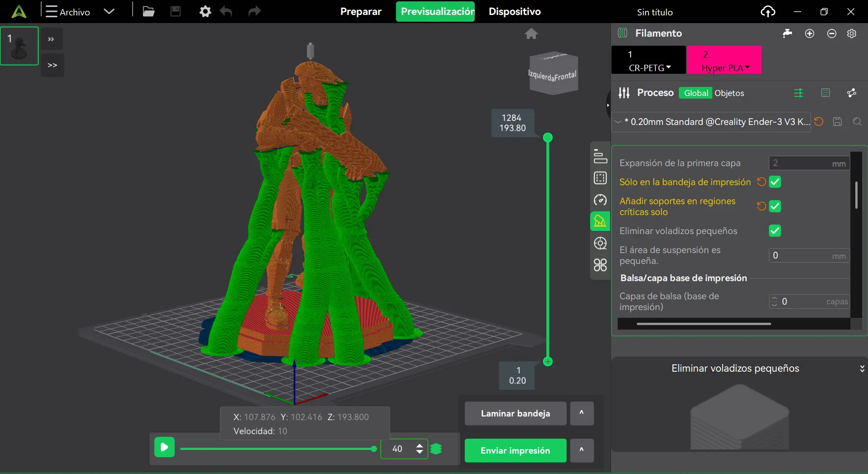Viewport: 868px width, 474px height.
Task: Open the supports settings category icon
Action: 600,221
